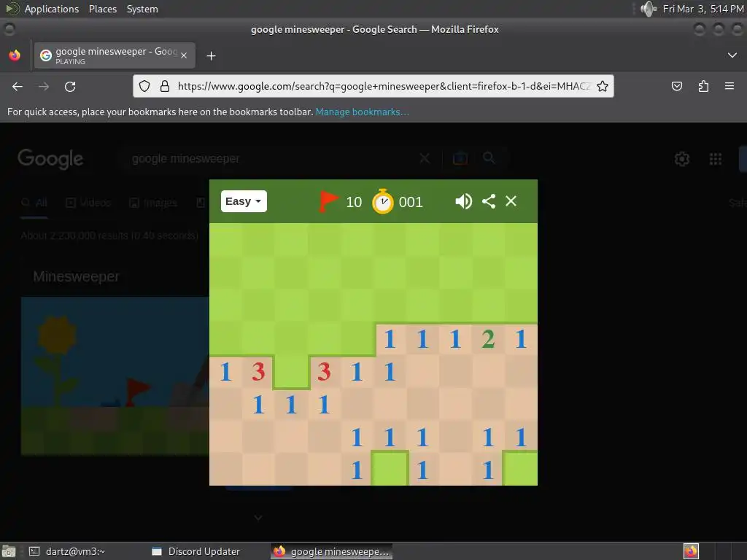Open Manage bookmarks link
Image resolution: width=747 pixels, height=560 pixels.
[362, 112]
